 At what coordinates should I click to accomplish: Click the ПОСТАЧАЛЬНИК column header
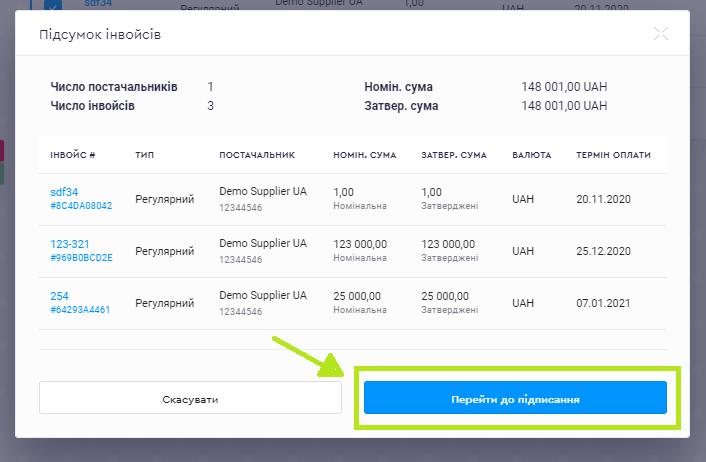point(257,155)
